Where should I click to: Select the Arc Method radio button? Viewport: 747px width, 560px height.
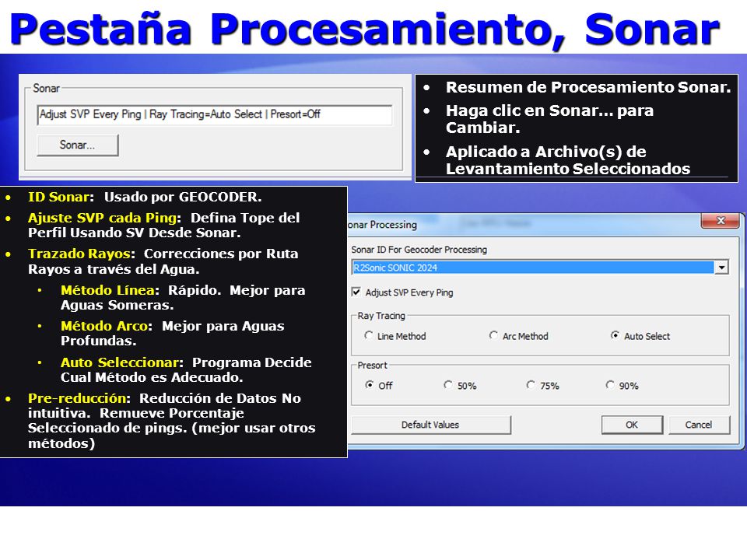pos(493,336)
